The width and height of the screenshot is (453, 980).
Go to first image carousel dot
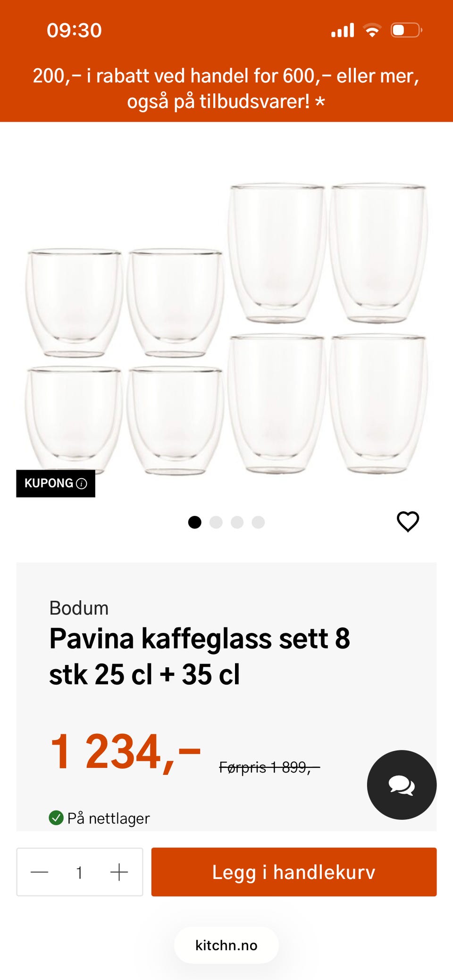(195, 522)
